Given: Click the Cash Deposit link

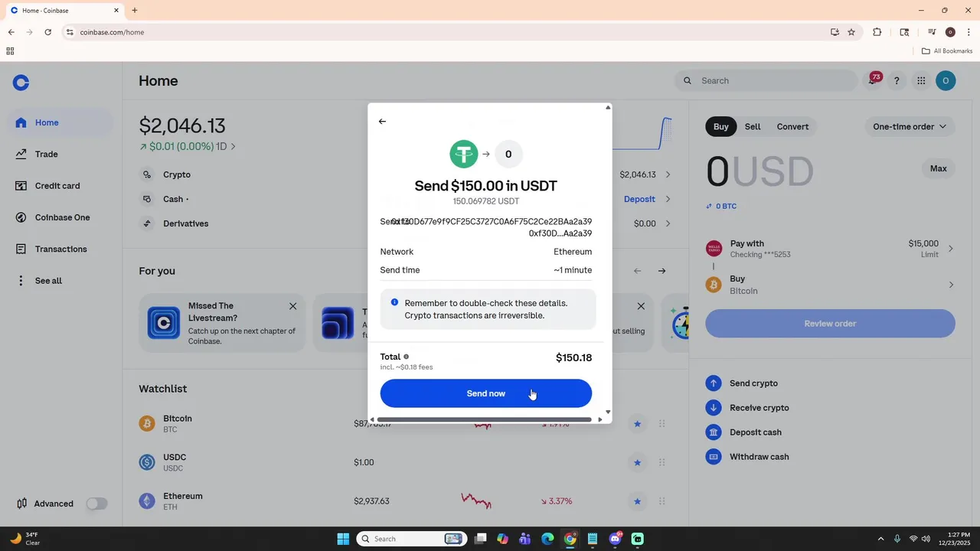Looking at the screenshot, I should click(639, 199).
